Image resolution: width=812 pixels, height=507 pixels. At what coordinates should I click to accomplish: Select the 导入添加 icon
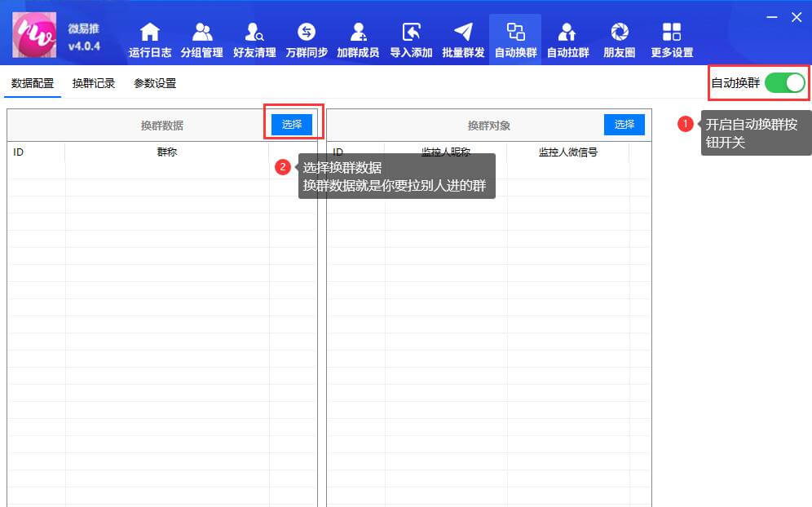coord(411,37)
